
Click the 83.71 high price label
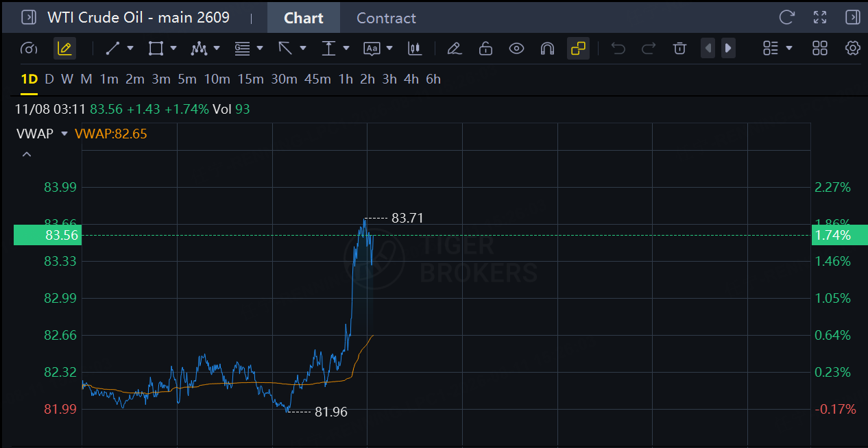tap(407, 218)
